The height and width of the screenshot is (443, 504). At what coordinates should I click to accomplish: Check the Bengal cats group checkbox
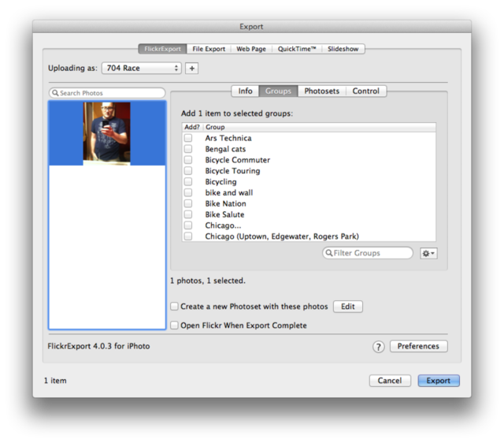pyautogui.click(x=188, y=149)
